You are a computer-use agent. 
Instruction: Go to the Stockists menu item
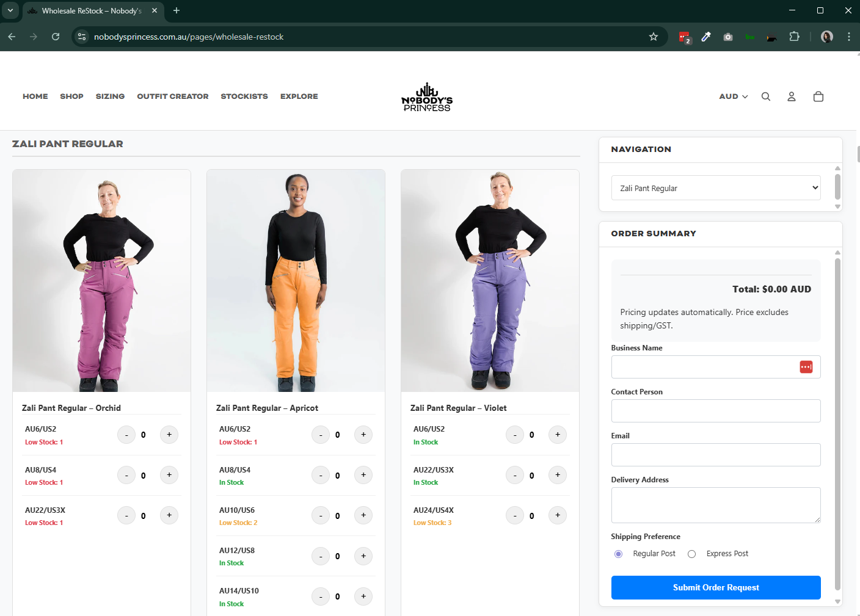pos(244,96)
